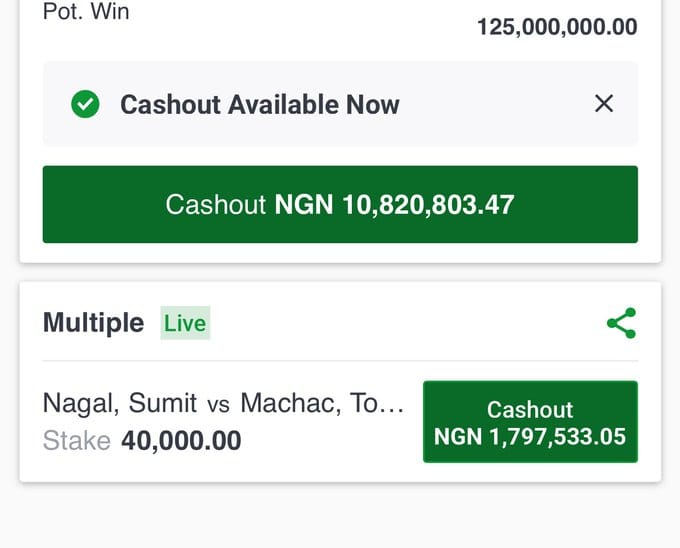Image resolution: width=680 pixels, height=548 pixels.
Task: Select the Multiple bet heading
Action: coord(93,323)
